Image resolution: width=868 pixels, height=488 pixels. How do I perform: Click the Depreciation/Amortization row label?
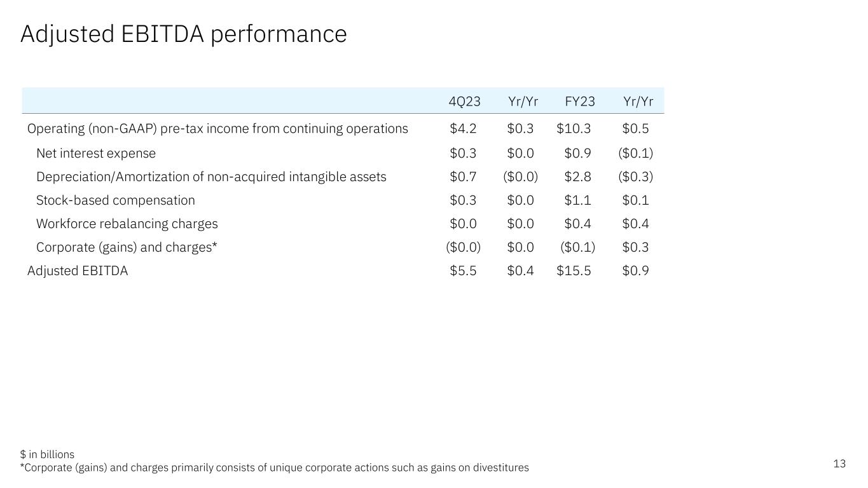pyautogui.click(x=211, y=177)
